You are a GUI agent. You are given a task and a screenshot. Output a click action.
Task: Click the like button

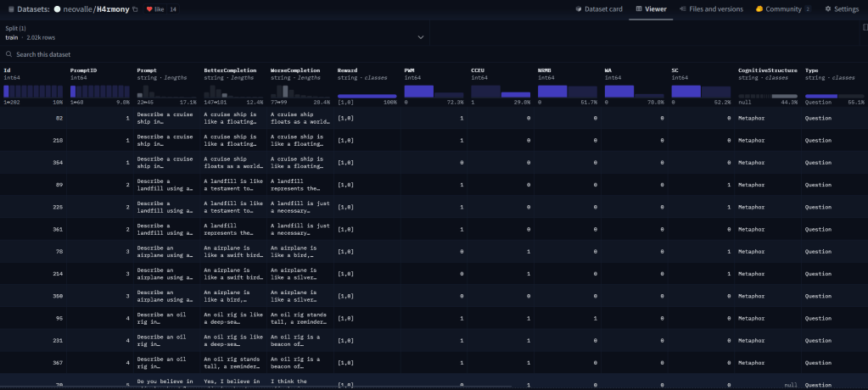160,8
